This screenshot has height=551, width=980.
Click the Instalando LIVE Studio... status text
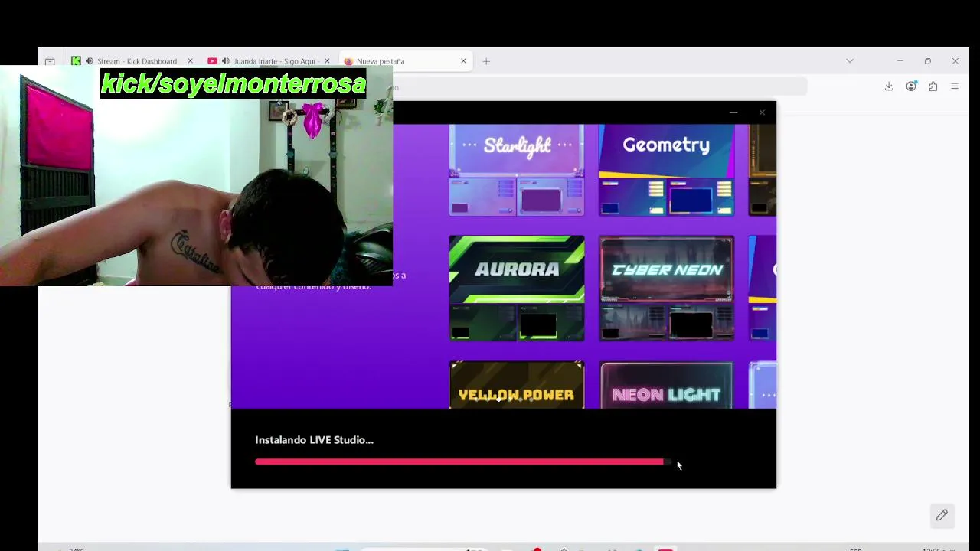[x=314, y=440]
